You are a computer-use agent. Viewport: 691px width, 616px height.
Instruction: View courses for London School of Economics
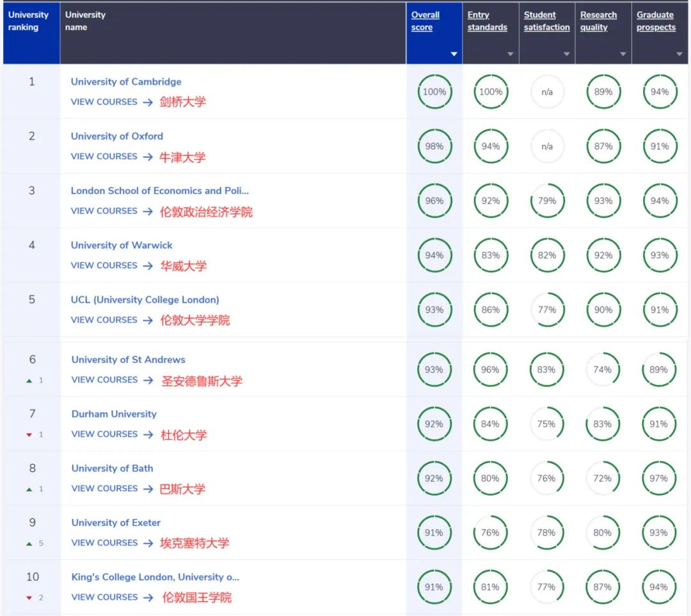[112, 211]
